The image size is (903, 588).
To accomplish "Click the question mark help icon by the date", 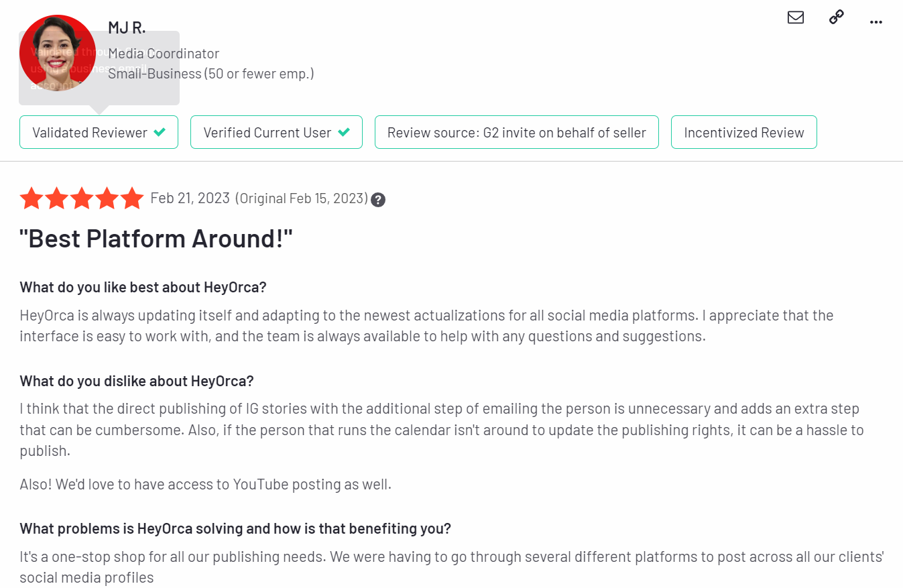I will point(378,200).
